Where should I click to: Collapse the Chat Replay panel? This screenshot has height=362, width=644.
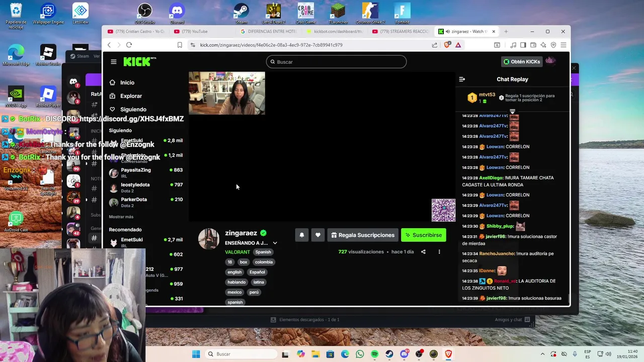(x=462, y=79)
